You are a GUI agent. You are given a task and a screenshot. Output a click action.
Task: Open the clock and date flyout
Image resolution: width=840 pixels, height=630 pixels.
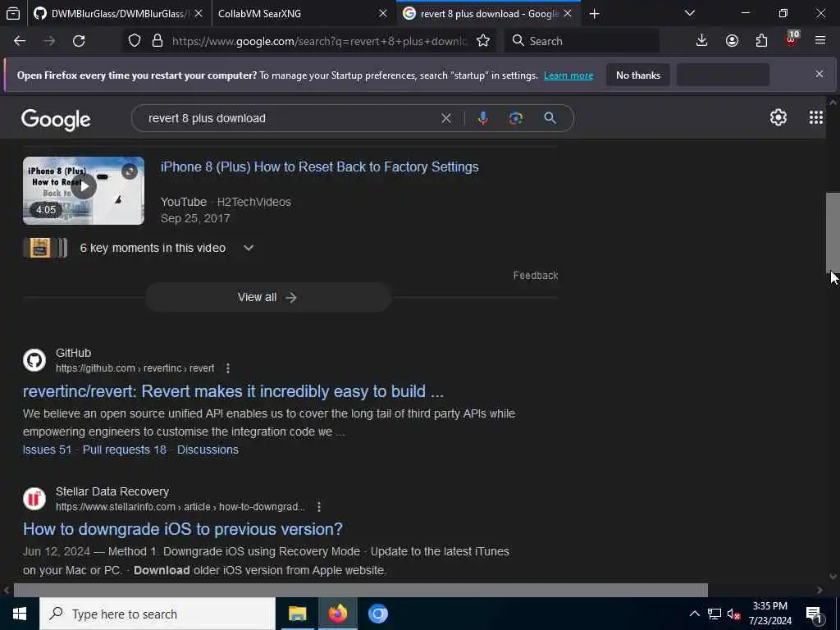tap(769, 614)
